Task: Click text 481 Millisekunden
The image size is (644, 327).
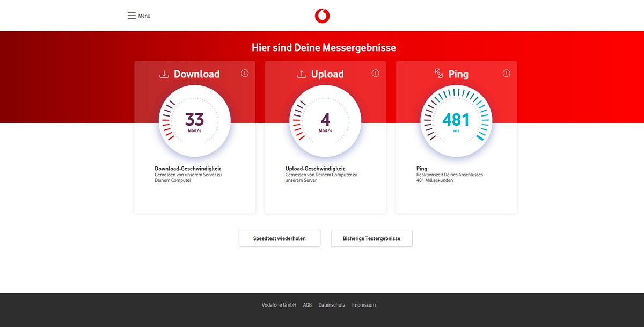Action: 435,180
